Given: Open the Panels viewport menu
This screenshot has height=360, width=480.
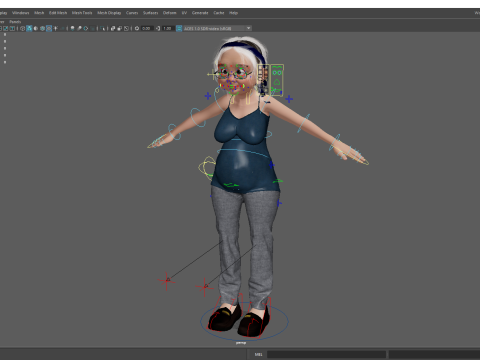Looking at the screenshot, I should pyautogui.click(x=15, y=22).
